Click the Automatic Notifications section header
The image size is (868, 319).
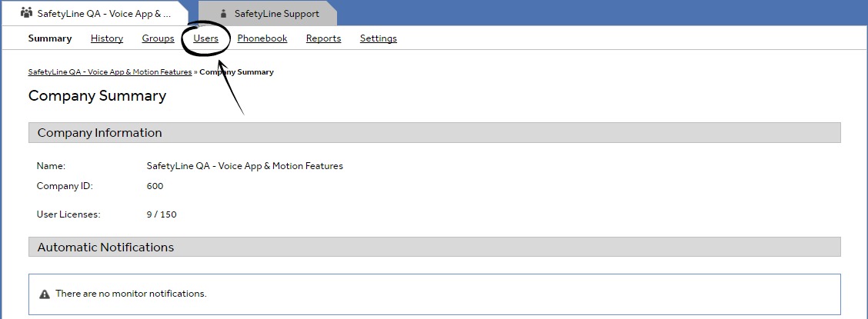point(105,248)
